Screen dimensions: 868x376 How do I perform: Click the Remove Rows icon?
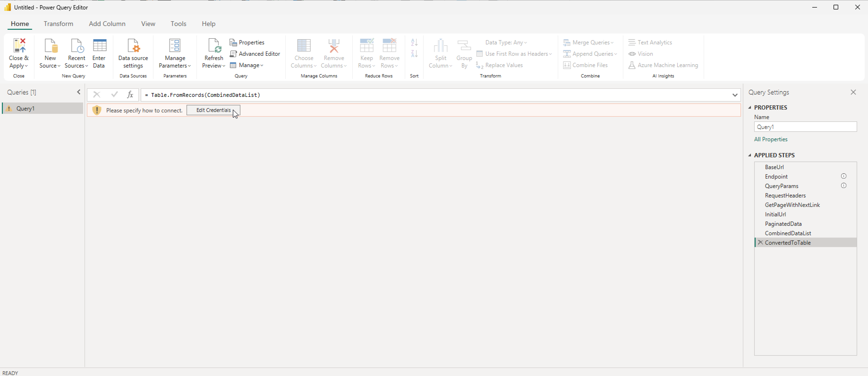click(x=389, y=45)
